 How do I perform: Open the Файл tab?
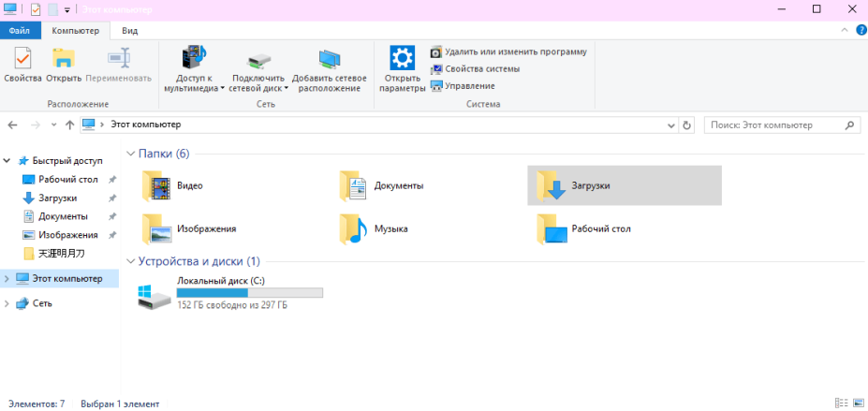pos(20,31)
